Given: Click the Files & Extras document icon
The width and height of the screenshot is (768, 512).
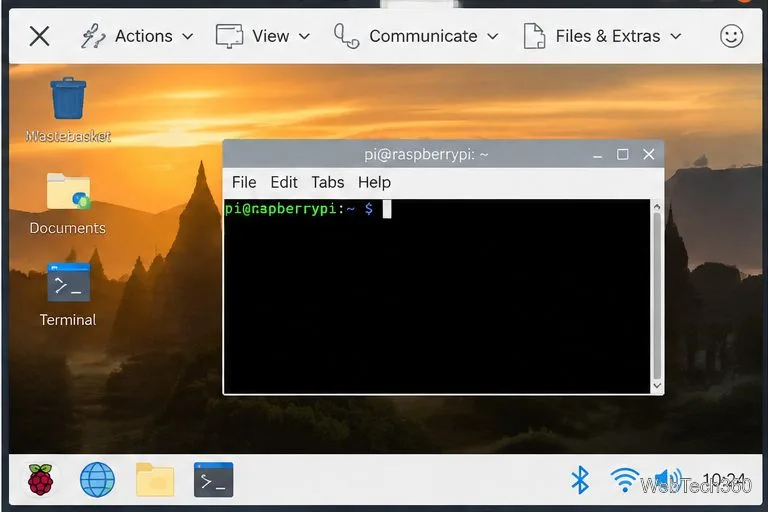Looking at the screenshot, I should point(534,36).
